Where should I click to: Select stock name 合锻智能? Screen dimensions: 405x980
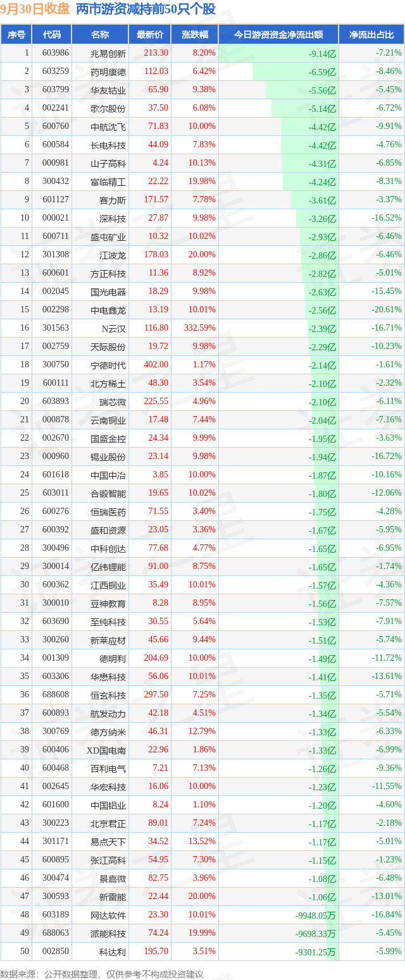click(108, 494)
